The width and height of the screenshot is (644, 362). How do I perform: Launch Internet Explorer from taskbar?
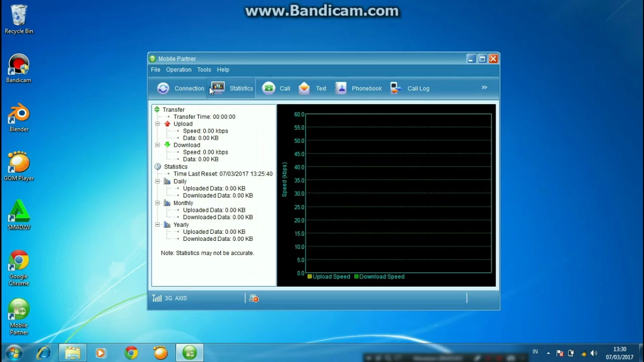(43, 353)
